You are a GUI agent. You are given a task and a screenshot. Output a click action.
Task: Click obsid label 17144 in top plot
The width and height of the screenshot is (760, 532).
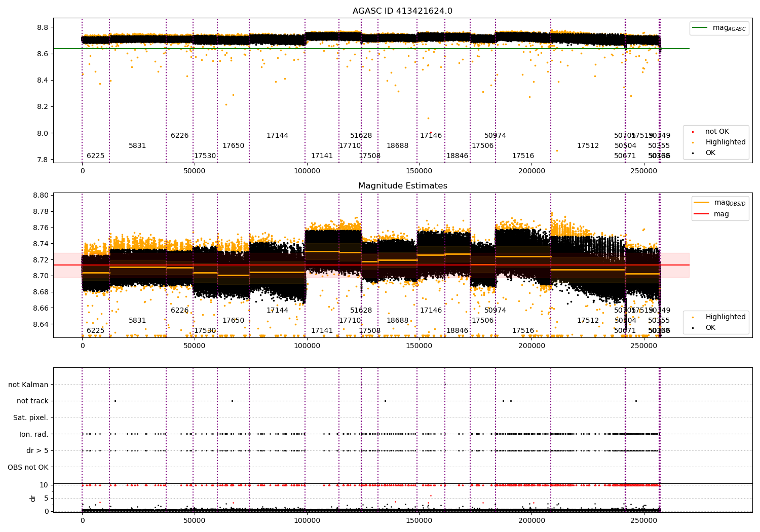pos(277,136)
